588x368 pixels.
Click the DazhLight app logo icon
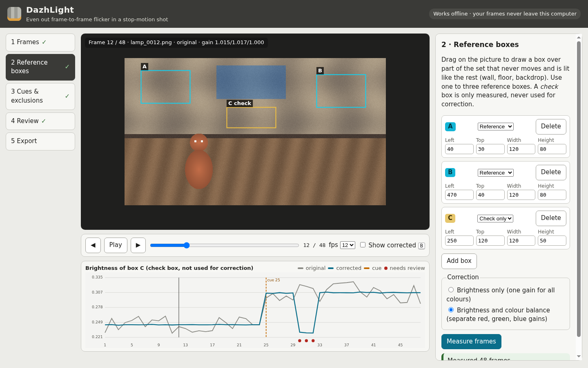[14, 13]
